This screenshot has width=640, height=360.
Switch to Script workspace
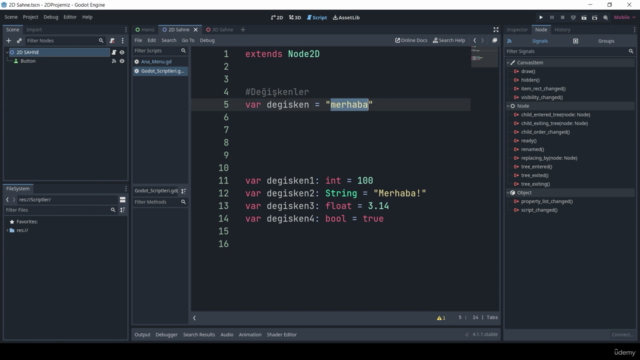[317, 18]
